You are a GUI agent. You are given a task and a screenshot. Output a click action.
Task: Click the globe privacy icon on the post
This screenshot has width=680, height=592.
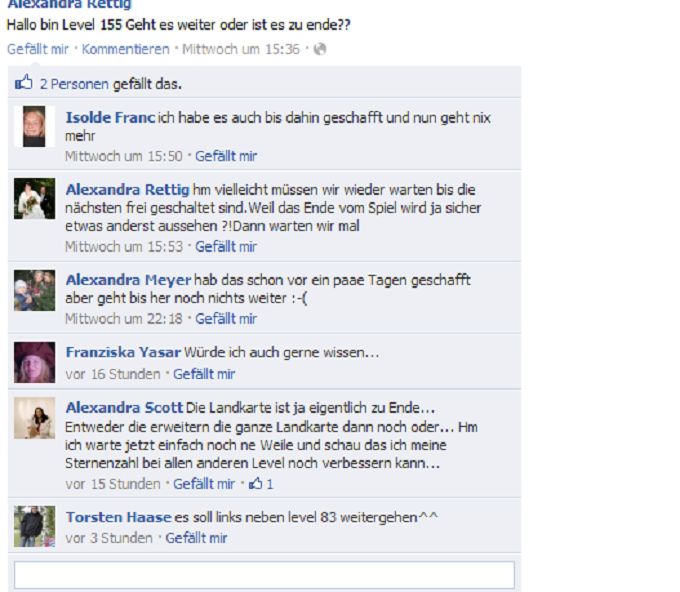point(320,49)
